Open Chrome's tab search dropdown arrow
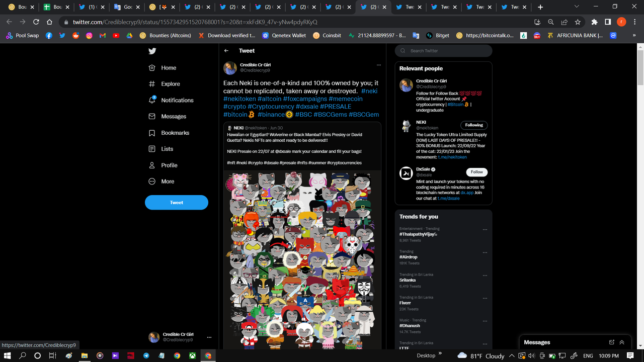This screenshot has height=362, width=644. pos(577,7)
